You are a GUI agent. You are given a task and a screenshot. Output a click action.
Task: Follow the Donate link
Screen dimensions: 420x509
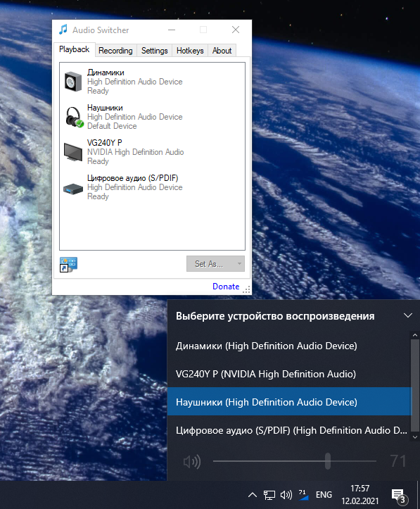(226, 287)
